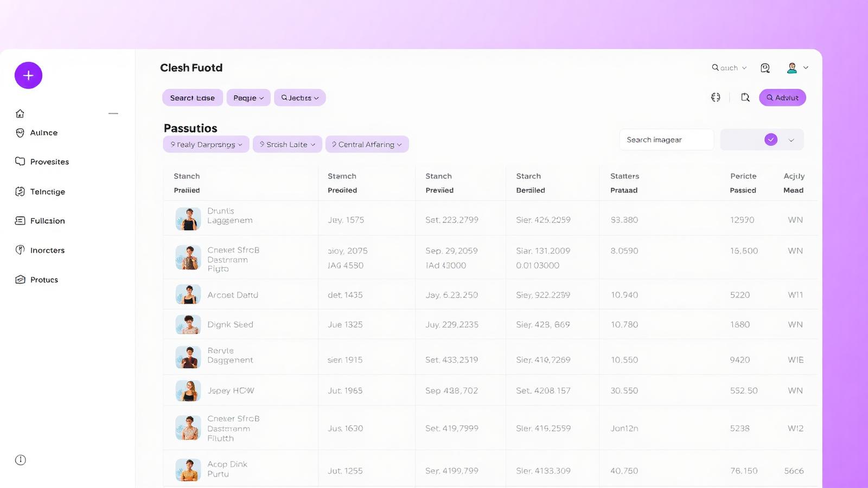This screenshot has height=488, width=868.
Task: Click the Fullcsion sidebar icon
Action: 20,221
